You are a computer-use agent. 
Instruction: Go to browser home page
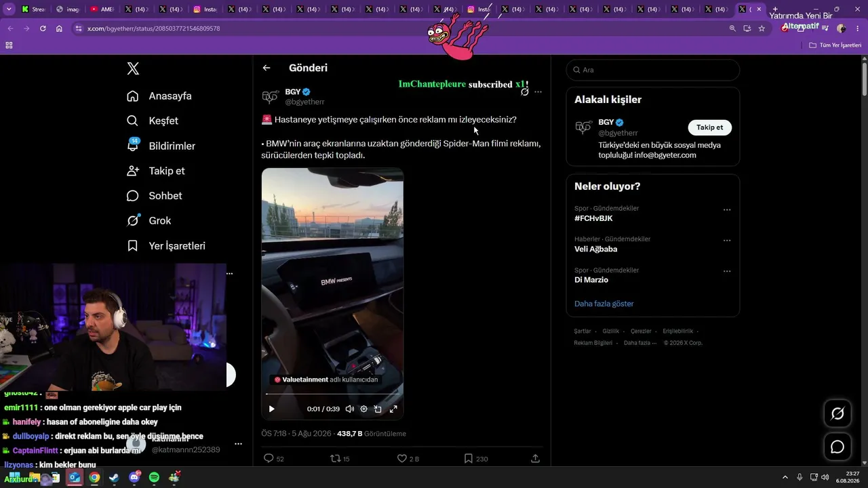[x=59, y=28]
